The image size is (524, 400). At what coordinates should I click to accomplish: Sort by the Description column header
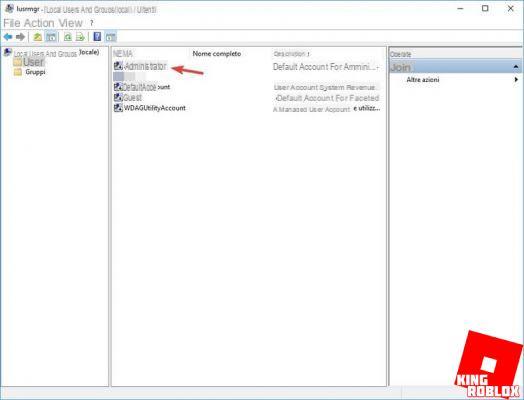[291, 53]
